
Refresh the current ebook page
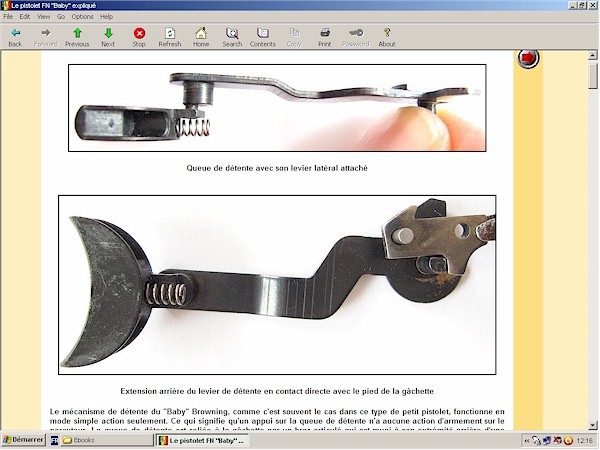point(170,36)
